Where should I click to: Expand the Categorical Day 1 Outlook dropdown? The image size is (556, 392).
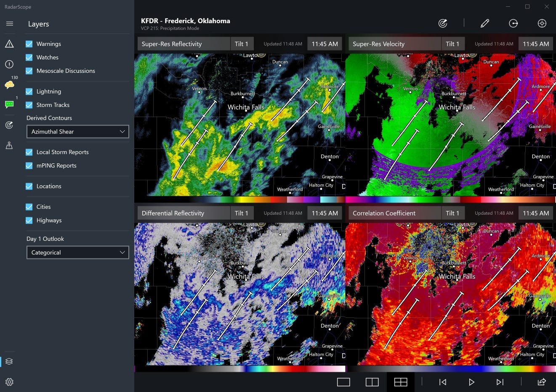pos(77,252)
